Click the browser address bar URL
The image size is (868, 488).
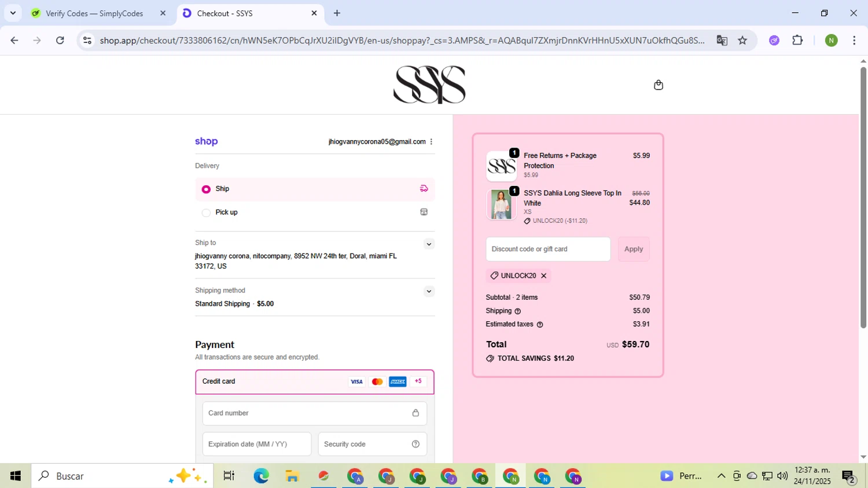point(402,41)
